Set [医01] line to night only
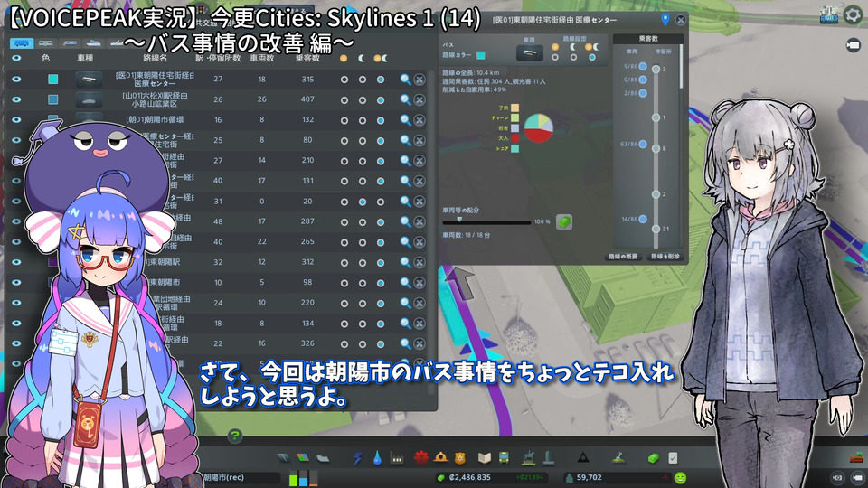The width and height of the screenshot is (868, 488). (362, 80)
